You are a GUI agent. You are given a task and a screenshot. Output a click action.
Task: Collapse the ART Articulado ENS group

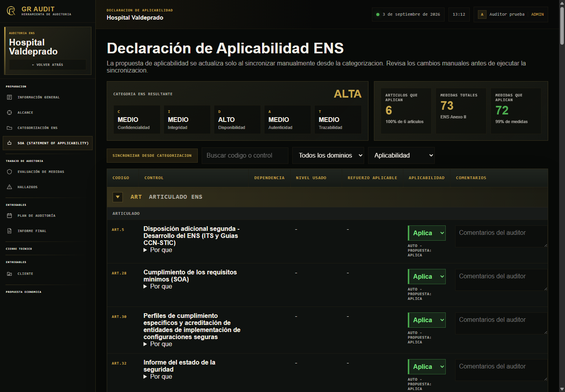pos(118,197)
